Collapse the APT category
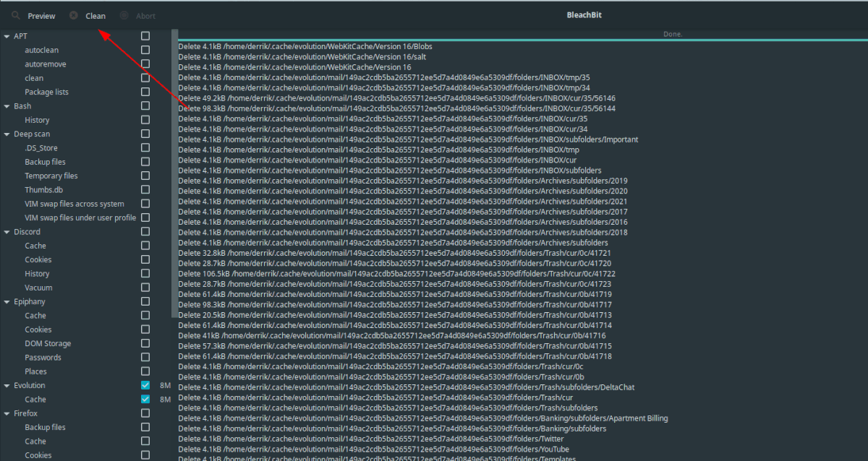This screenshot has width=868, height=461. pos(7,36)
